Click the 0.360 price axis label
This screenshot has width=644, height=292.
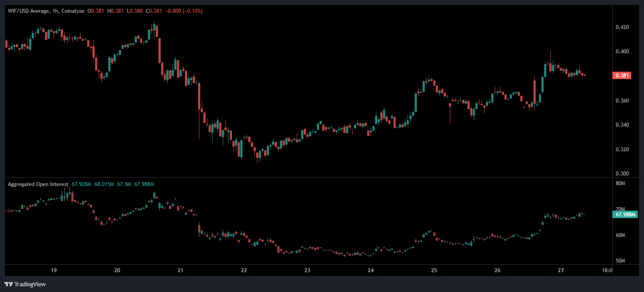tap(622, 101)
